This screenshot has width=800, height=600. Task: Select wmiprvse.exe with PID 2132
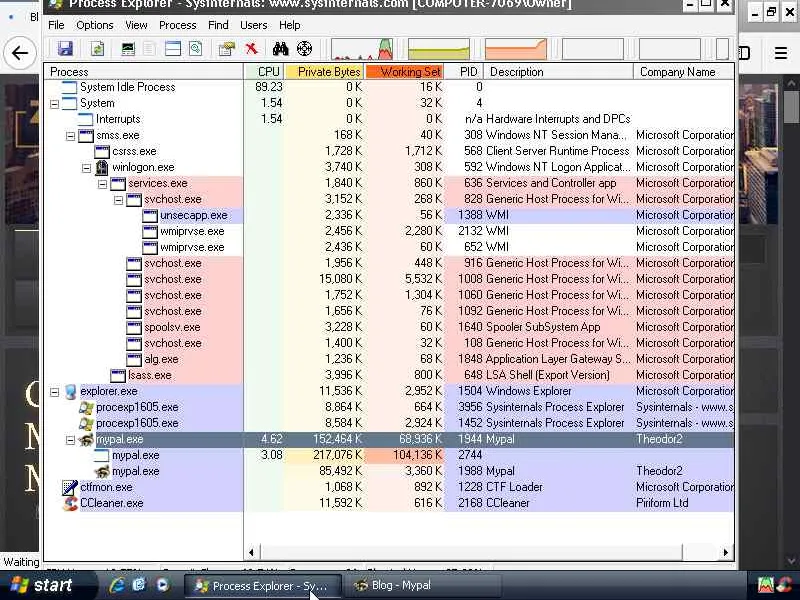pos(389,231)
